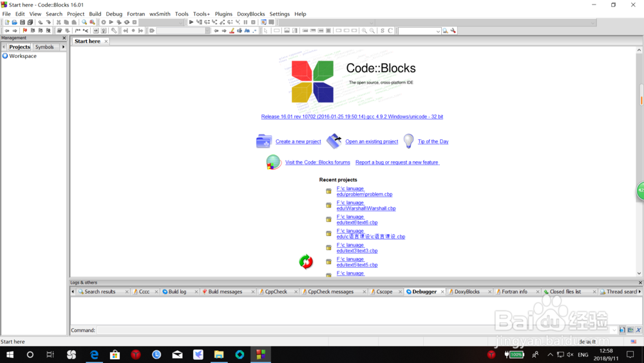Click the Debugging windows icon

pyautogui.click(x=263, y=22)
